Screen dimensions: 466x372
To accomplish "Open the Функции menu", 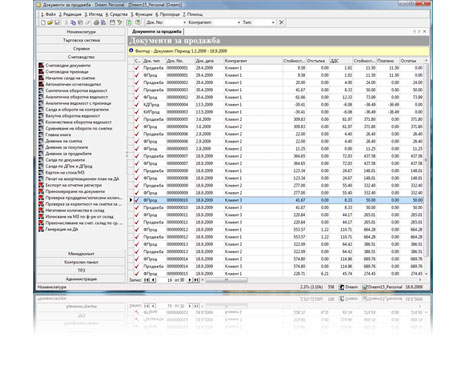I will (141, 14).
